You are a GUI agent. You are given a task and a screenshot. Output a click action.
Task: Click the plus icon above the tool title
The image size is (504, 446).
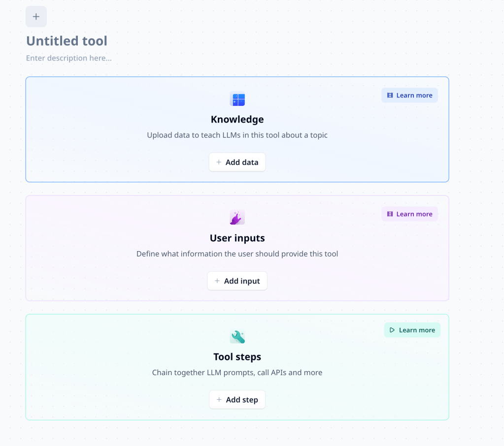(36, 17)
